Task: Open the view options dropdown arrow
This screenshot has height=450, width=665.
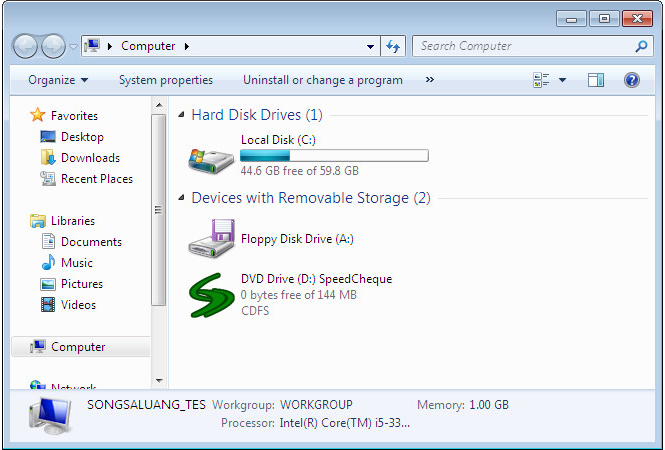Action: click(562, 80)
